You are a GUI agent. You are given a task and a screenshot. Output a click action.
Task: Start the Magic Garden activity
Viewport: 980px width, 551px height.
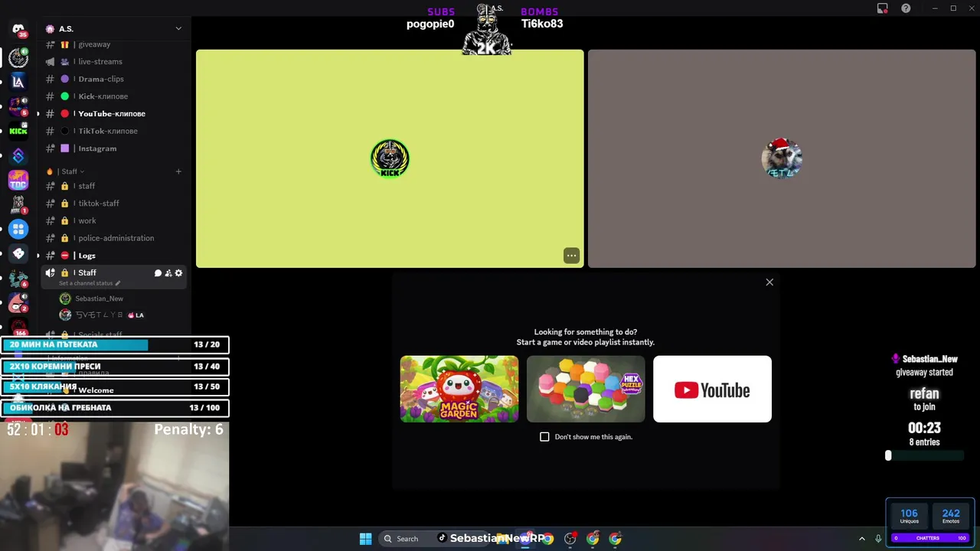[459, 389]
